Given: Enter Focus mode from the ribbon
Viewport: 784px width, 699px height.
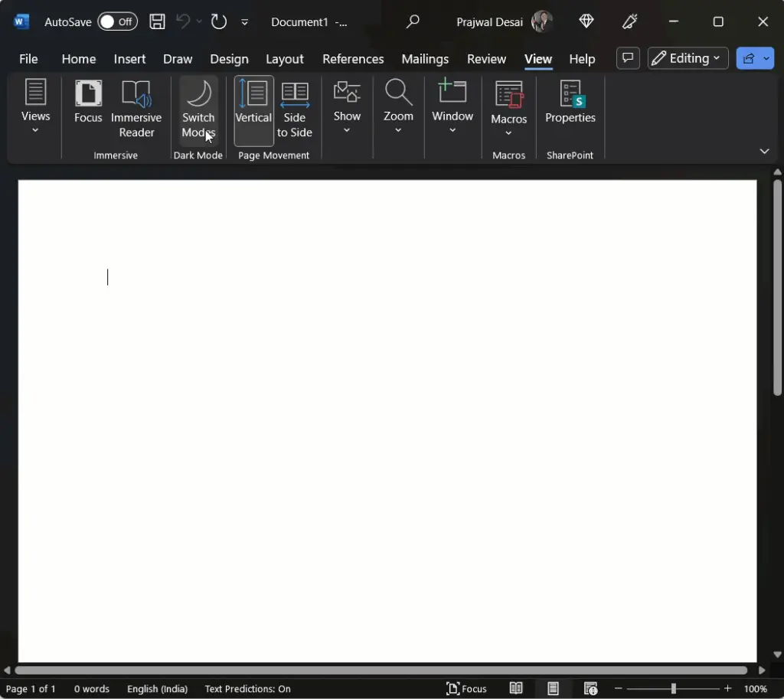Looking at the screenshot, I should click(x=88, y=102).
